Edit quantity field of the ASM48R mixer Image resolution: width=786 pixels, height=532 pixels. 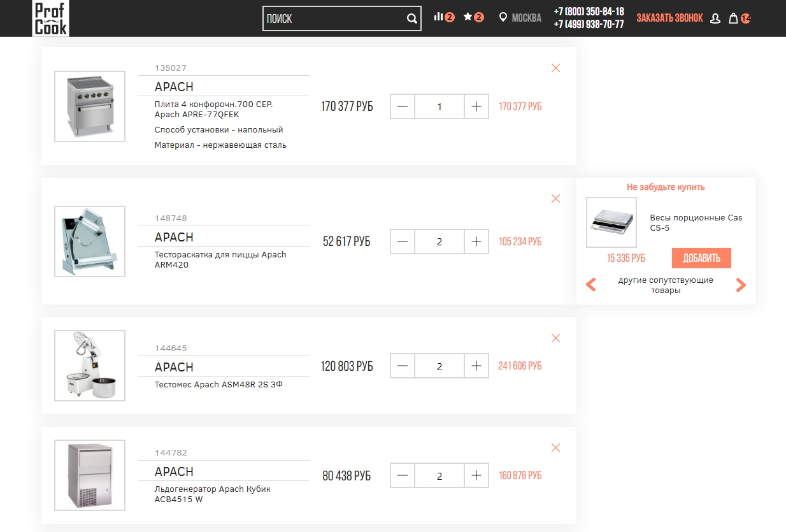pos(439,366)
